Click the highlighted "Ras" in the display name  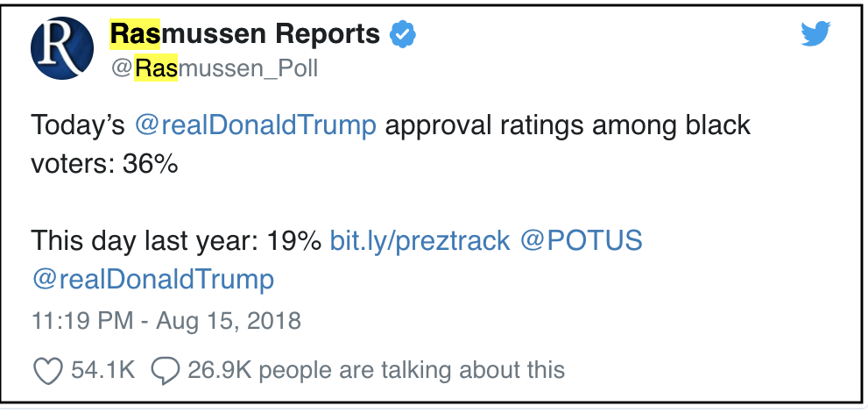point(135,35)
